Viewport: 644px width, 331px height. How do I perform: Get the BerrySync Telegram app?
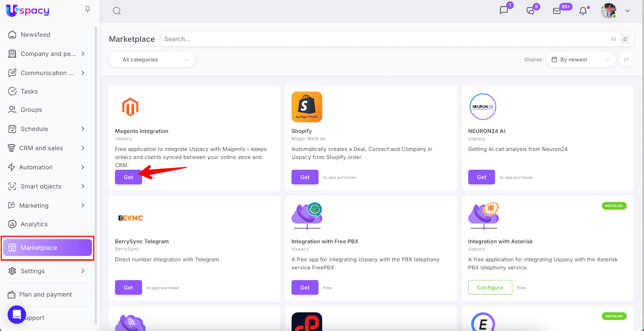128,288
